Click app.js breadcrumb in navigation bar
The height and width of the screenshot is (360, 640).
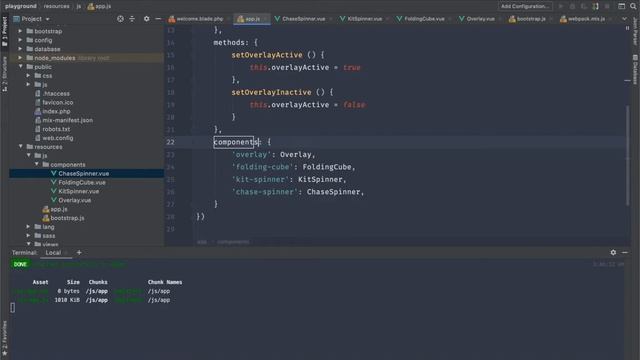click(100, 6)
